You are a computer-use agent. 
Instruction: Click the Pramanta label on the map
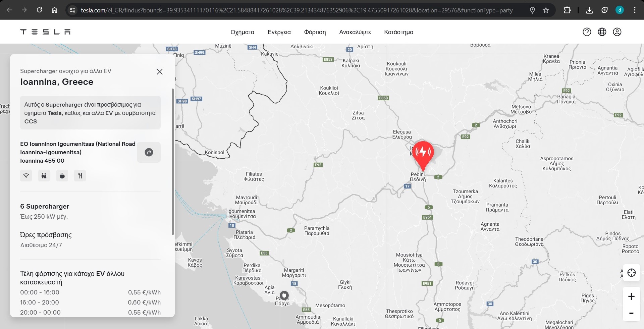497,207
